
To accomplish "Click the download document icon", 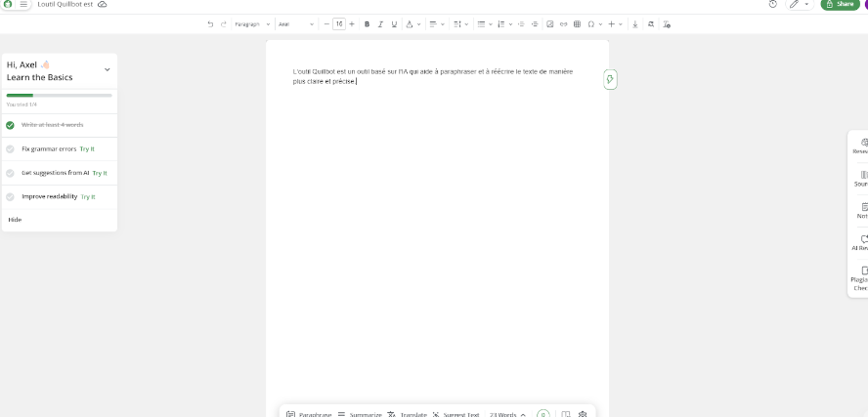I will click(635, 24).
